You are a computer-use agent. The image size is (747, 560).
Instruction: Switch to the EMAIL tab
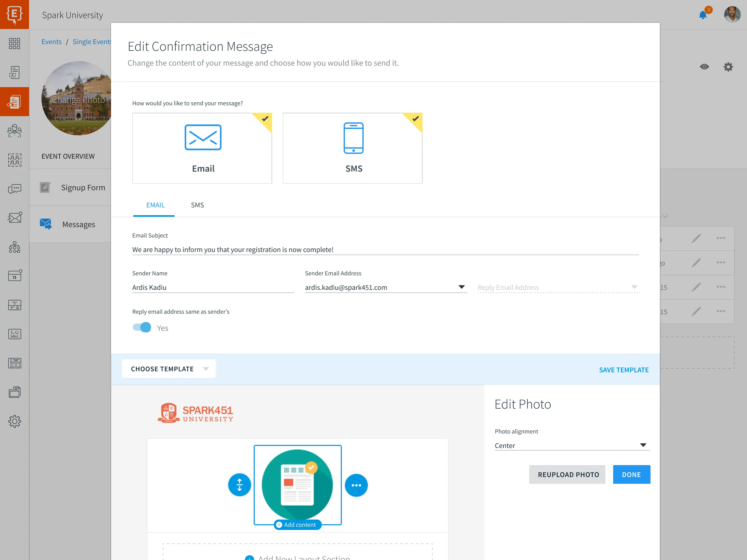point(155,205)
